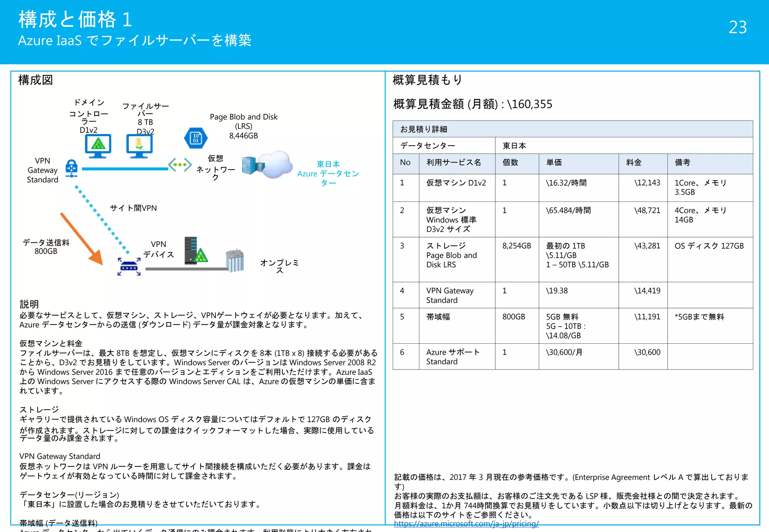Select the on-premises VPN device router icon
Image resolution: width=769 pixels, height=532 pixels.
[129, 266]
